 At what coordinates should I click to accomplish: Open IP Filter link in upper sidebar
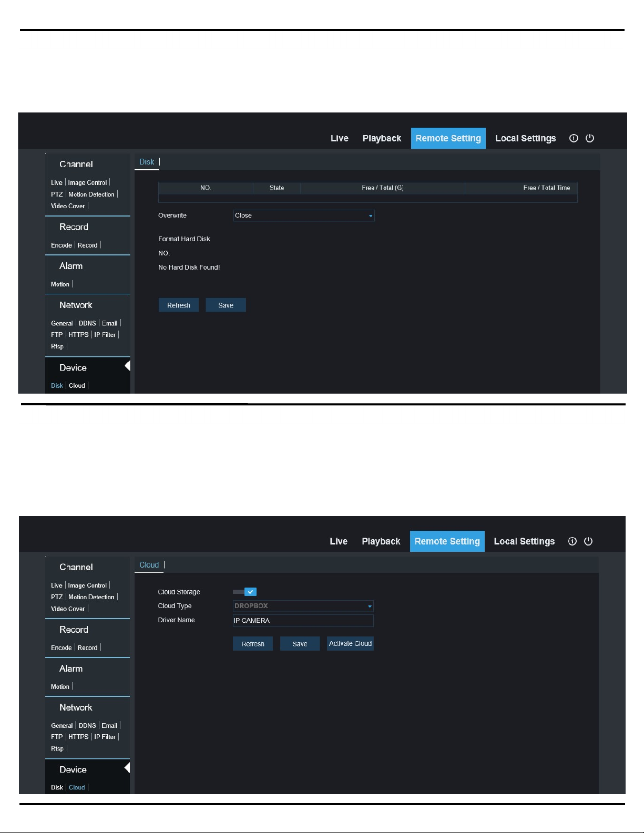point(105,335)
